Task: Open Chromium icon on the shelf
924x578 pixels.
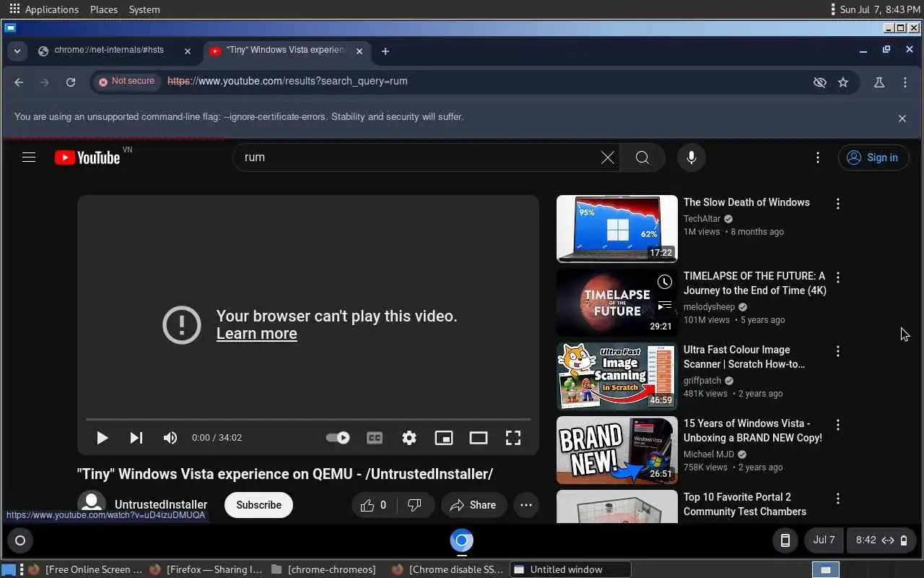Action: point(462,540)
